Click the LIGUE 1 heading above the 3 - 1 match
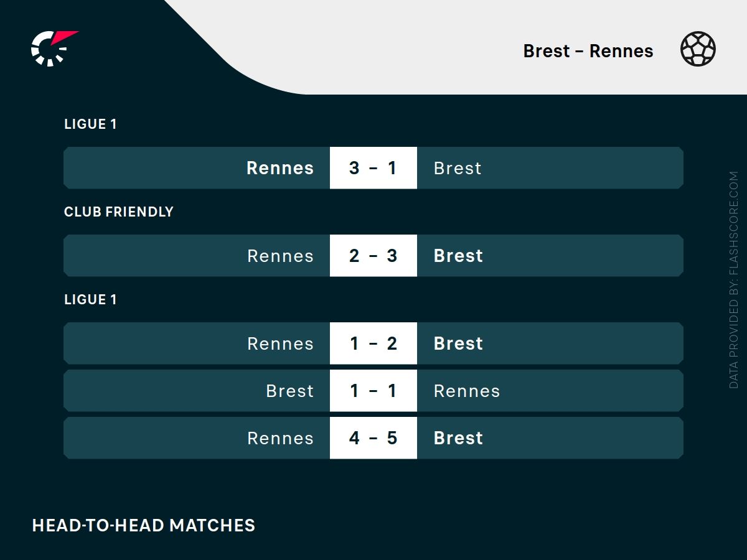Viewport: 747px width, 560px height. [90, 124]
